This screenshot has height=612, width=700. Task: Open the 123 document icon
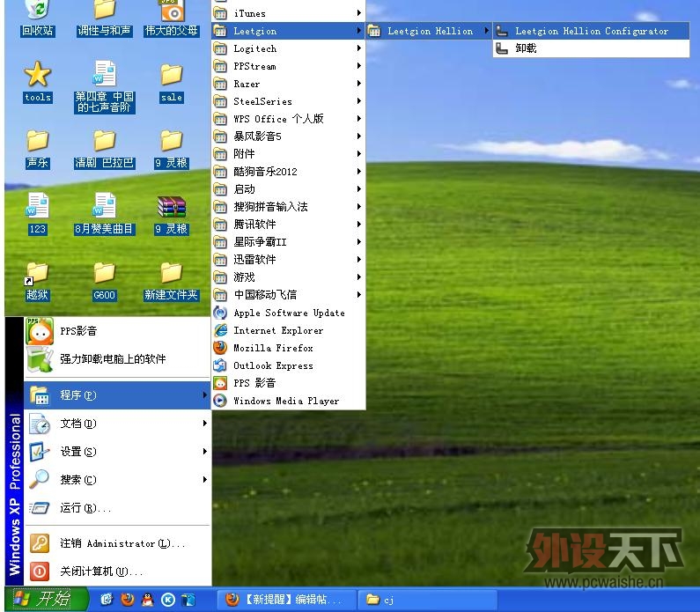38,213
